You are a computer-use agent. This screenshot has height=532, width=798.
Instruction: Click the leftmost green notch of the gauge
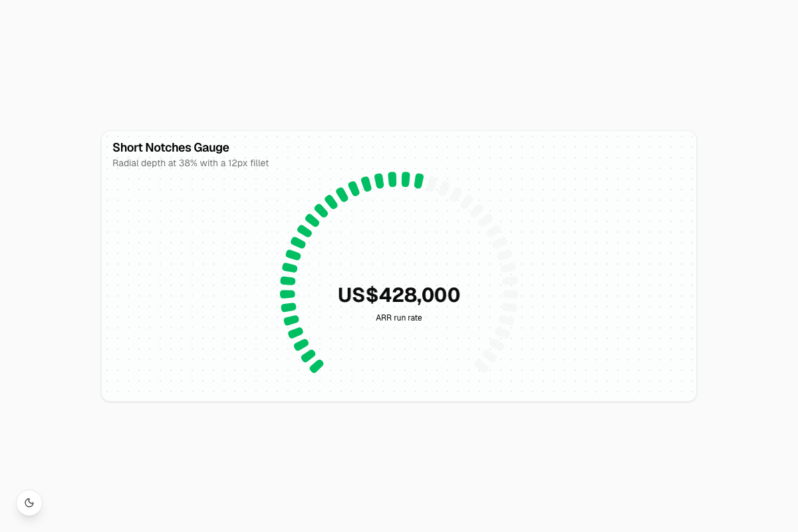[x=287, y=294]
